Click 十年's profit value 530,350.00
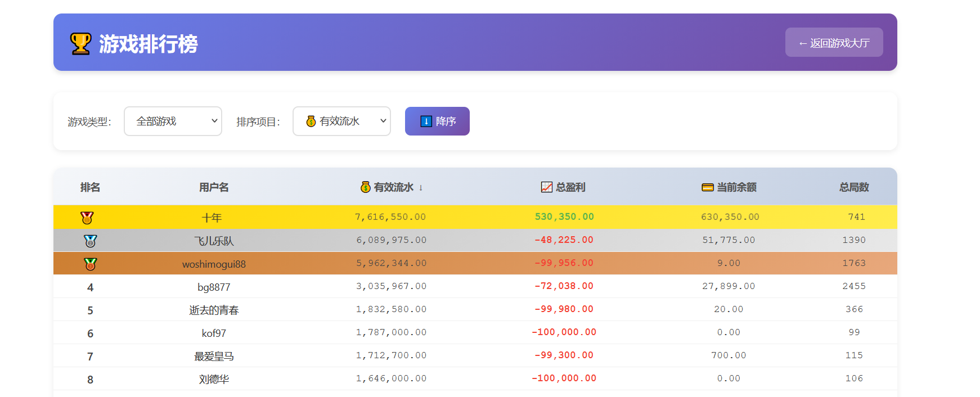 click(564, 217)
